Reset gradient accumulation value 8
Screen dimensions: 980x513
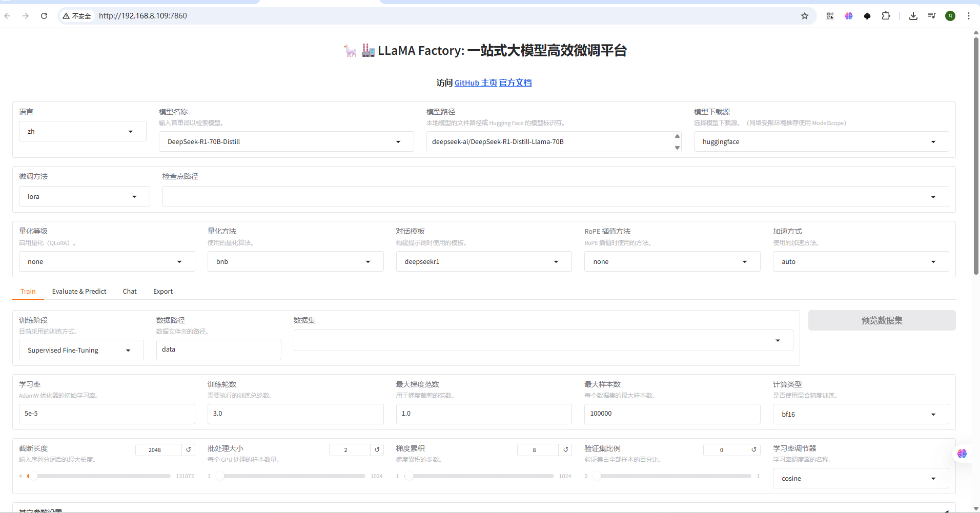tap(565, 449)
